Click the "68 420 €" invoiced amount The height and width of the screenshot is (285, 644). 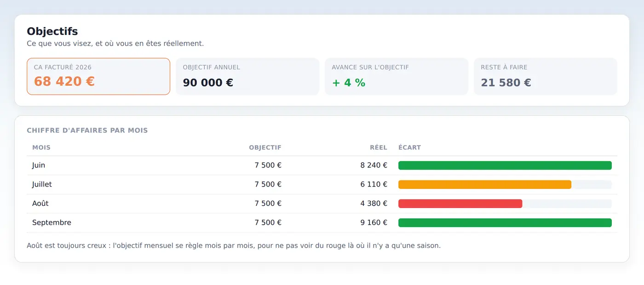[x=64, y=81]
